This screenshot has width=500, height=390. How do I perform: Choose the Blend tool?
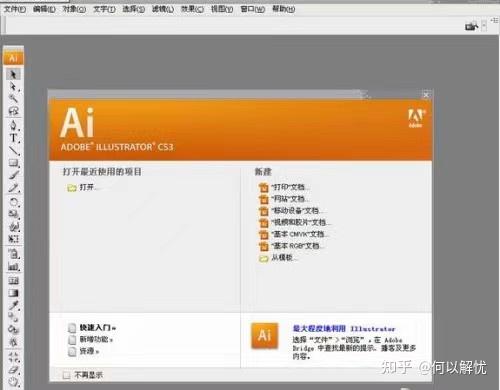tap(13, 317)
